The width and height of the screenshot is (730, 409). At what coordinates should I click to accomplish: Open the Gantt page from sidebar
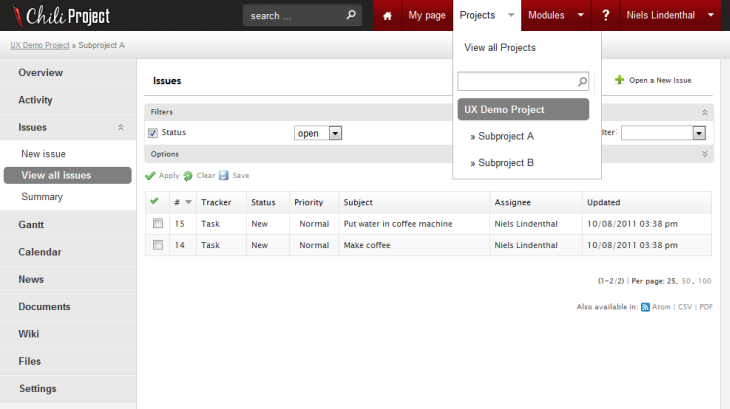pos(31,225)
